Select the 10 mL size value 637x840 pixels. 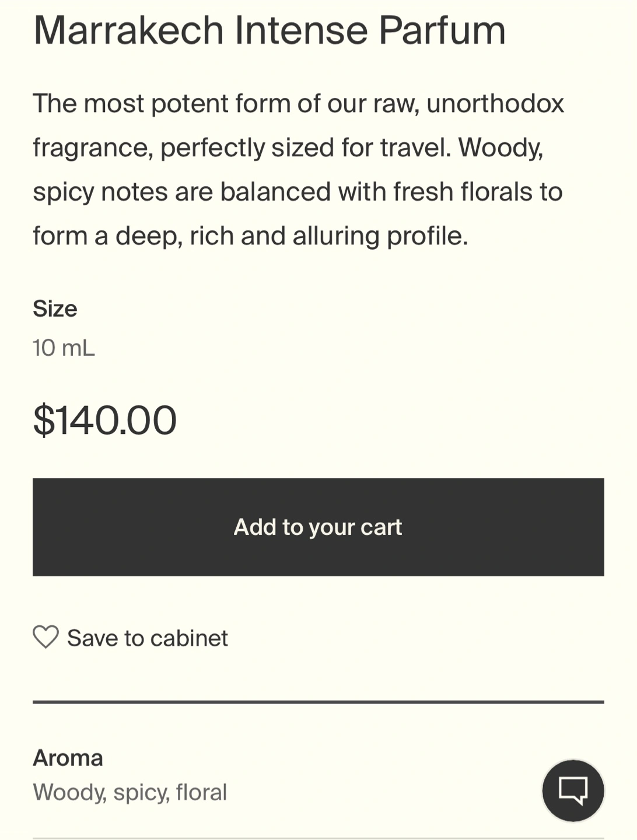click(64, 348)
